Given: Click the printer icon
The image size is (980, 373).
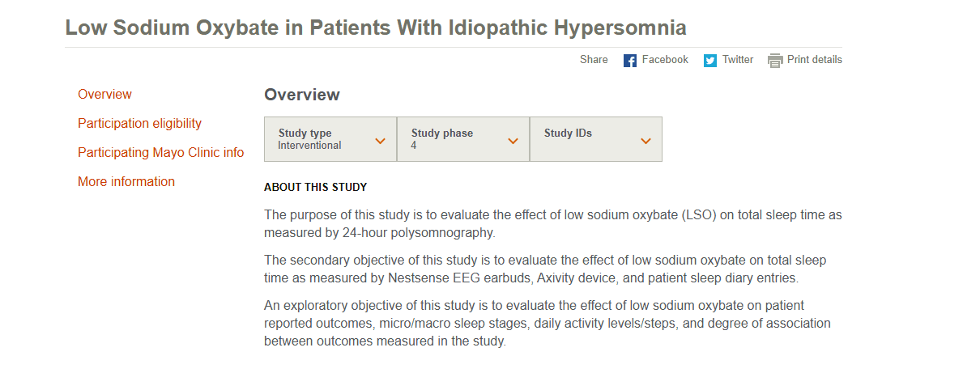Looking at the screenshot, I should coord(775,61).
